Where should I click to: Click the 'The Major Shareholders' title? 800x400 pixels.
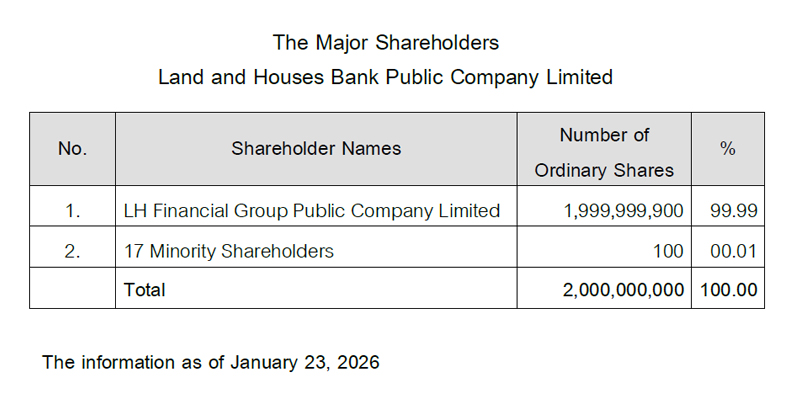tap(385, 43)
